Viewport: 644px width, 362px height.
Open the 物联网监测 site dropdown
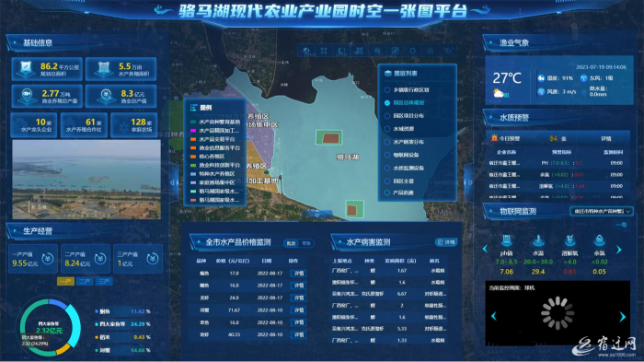click(602, 211)
